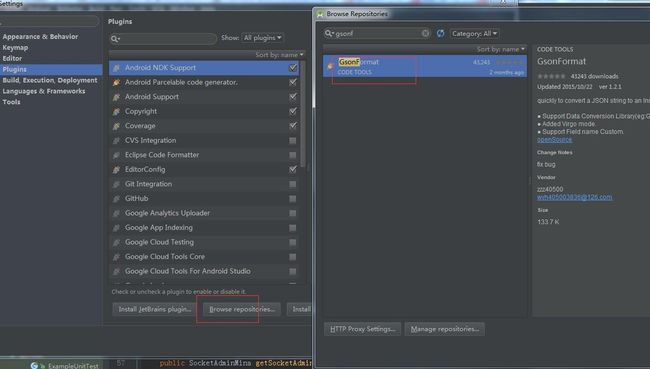Click the search magnifier in Plugins search box
Image resolution: width=650 pixels, height=369 pixels.
115,39
